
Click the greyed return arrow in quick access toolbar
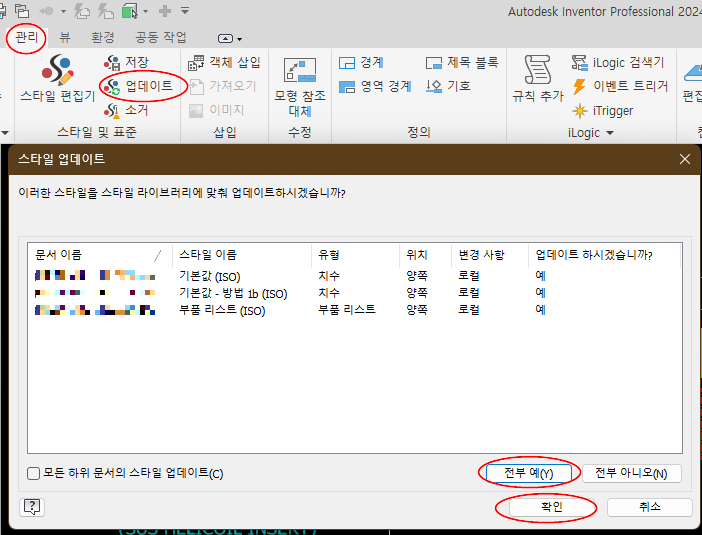(x=47, y=11)
